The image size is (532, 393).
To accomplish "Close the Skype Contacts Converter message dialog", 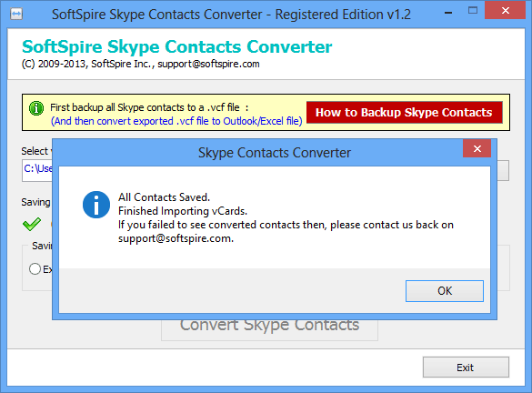I will coord(477,148).
